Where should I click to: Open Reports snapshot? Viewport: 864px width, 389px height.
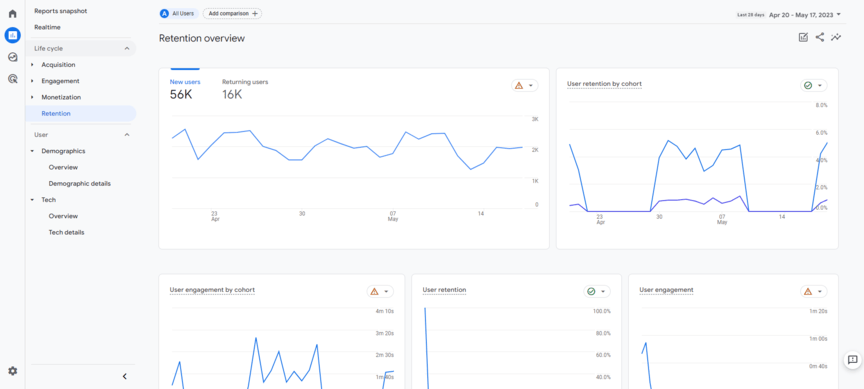(x=61, y=11)
